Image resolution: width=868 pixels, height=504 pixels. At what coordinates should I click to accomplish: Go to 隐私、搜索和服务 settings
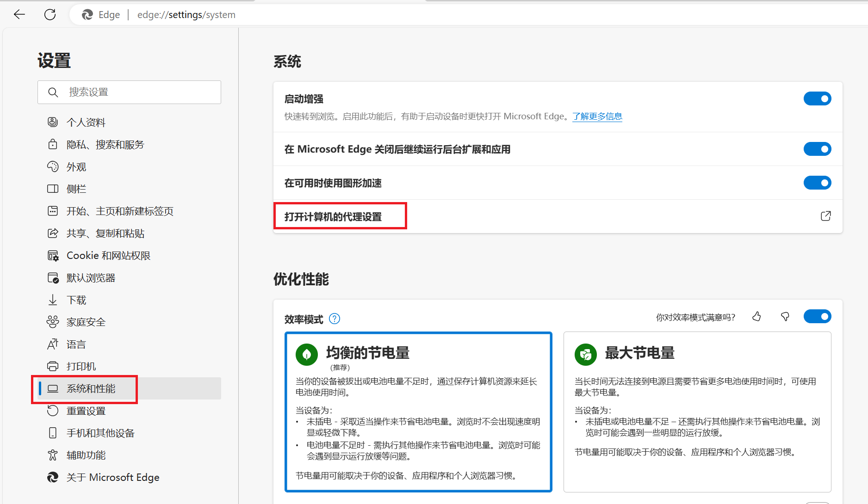tap(130, 144)
